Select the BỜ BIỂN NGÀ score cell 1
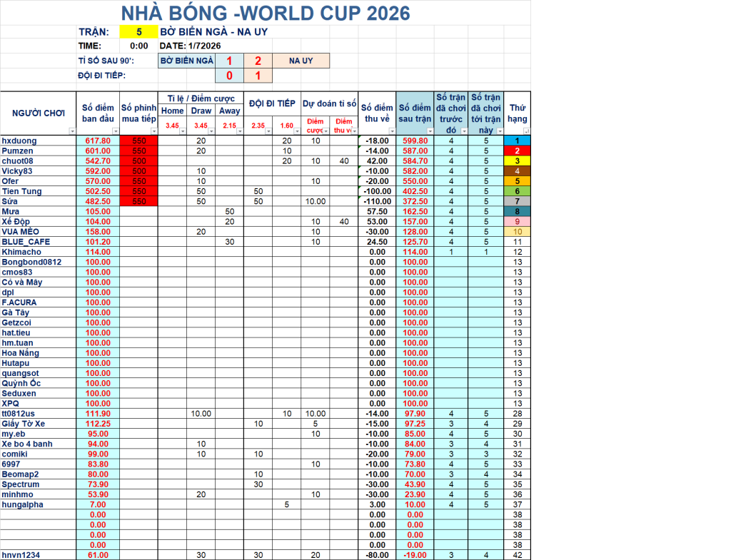The height and width of the screenshot is (560, 731). [x=229, y=61]
